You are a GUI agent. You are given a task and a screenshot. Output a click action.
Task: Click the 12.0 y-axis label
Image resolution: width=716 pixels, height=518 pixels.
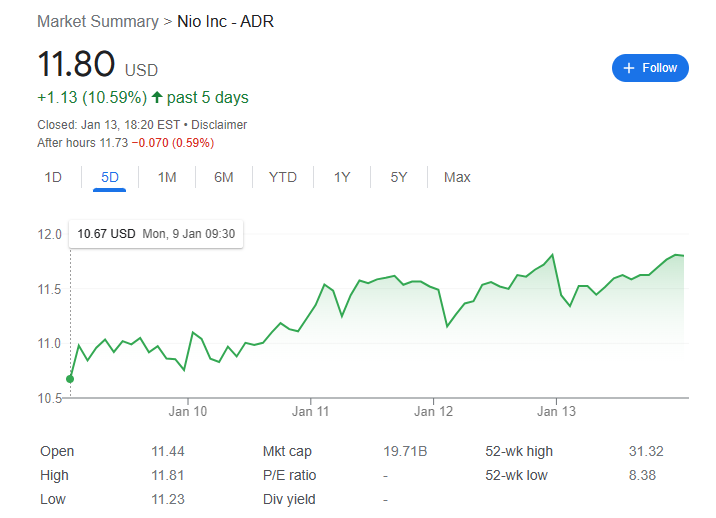pyautogui.click(x=49, y=234)
